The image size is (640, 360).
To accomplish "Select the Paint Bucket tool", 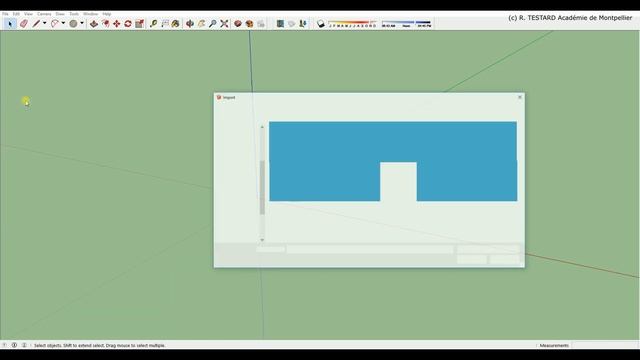I will click(x=176, y=24).
